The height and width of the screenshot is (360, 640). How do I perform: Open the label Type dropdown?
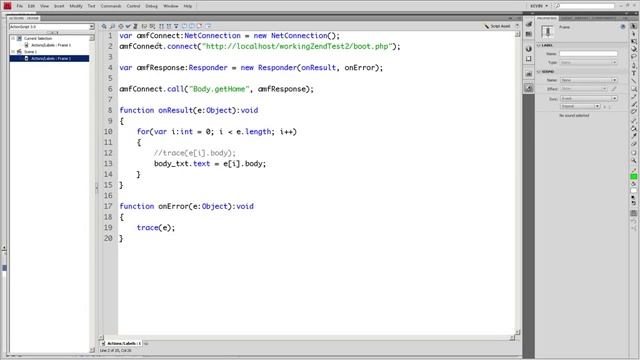coord(588,62)
